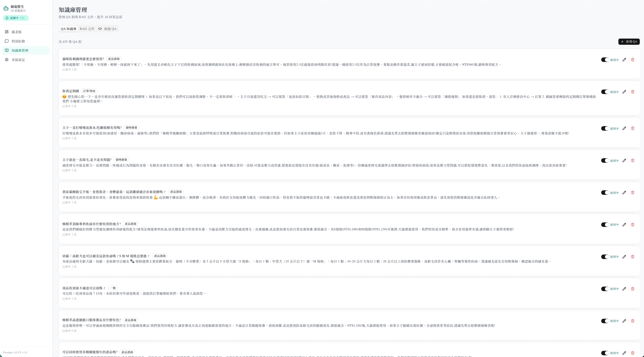Open 系統設定 in sidebar
Viewport: 644px width, 357px height.
coord(26,60)
